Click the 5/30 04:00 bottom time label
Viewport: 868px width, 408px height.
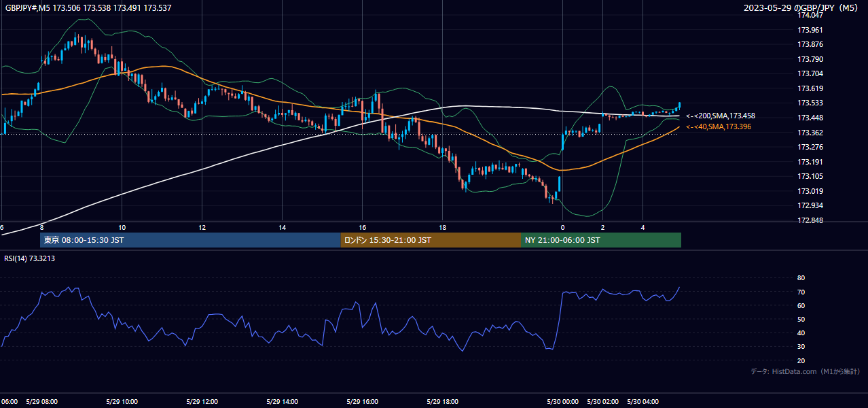(x=643, y=402)
